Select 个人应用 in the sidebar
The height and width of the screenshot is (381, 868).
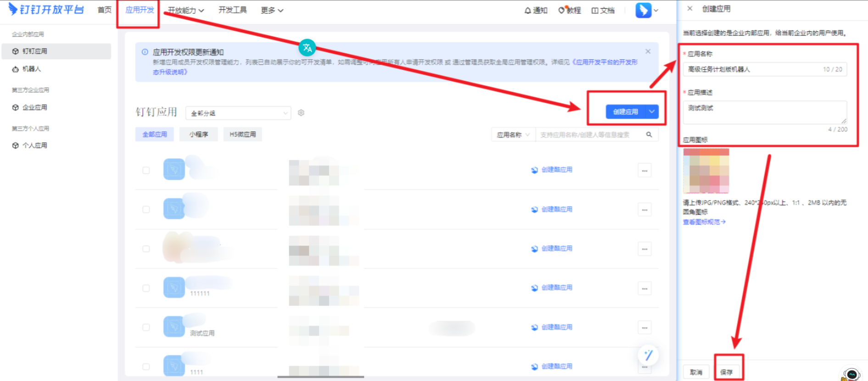pyautogui.click(x=56, y=146)
